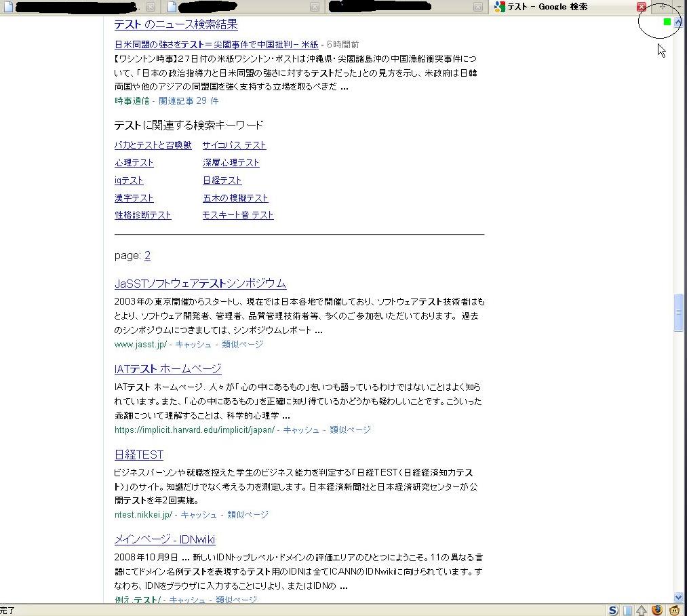Open キャッシュ for implicit.harvard.edu result
The image size is (689, 616).
301,429
